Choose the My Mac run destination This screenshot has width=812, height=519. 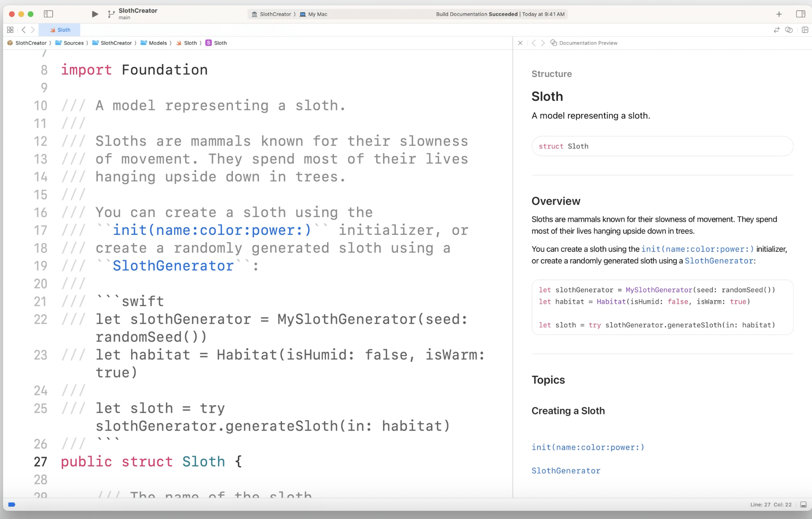coord(314,14)
